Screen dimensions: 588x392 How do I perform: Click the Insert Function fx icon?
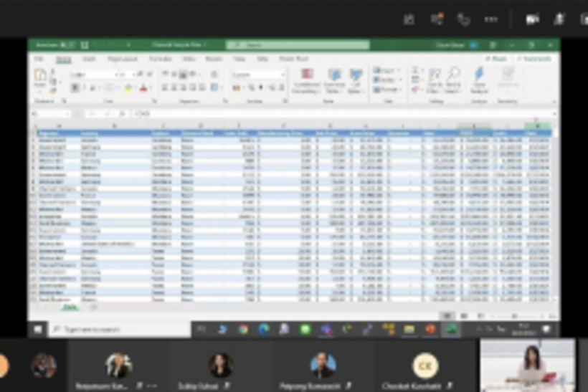[x=122, y=113]
